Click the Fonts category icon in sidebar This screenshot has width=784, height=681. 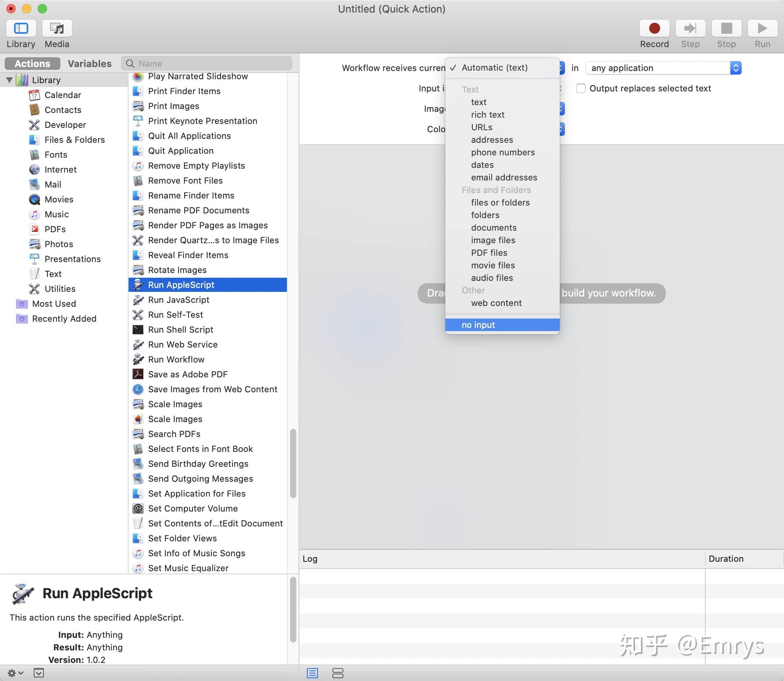[34, 155]
